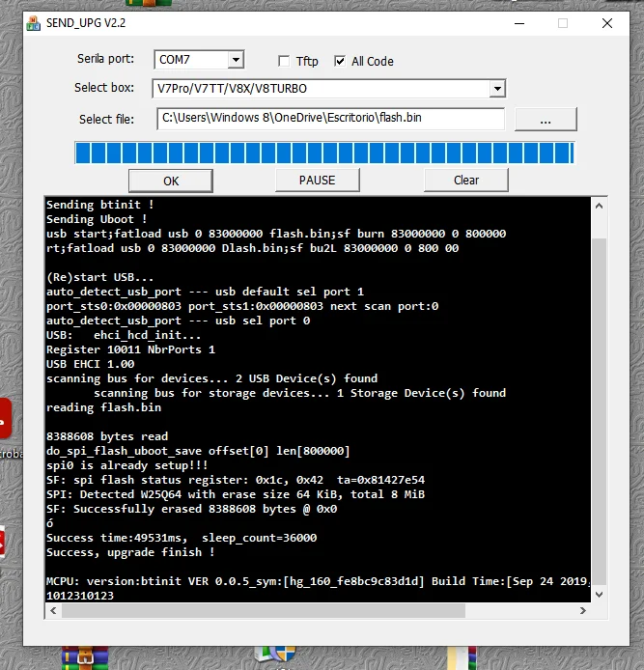Screen dimensions: 644x670
Task: Click the shield installer icon on desktop
Action: [x=280, y=656]
